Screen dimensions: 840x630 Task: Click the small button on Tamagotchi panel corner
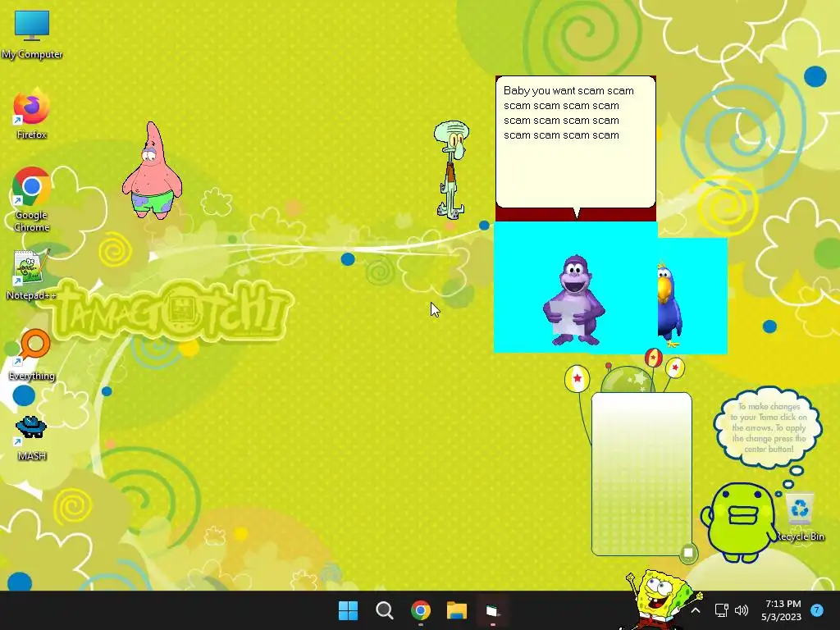pos(688,553)
